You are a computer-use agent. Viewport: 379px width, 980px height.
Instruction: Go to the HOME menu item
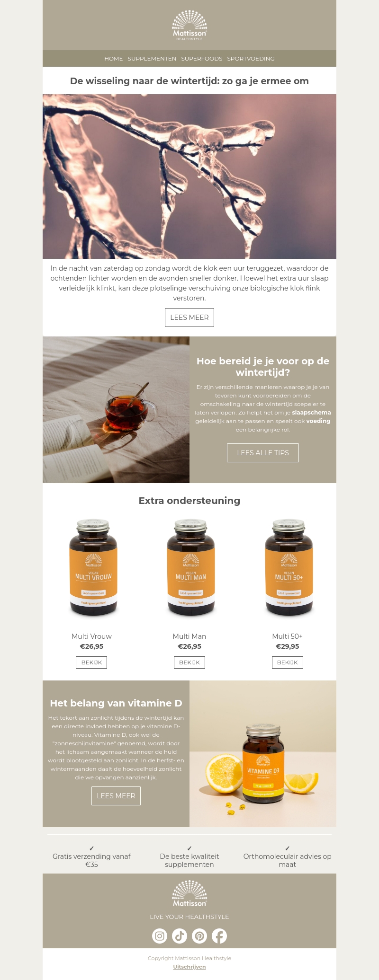click(x=114, y=59)
